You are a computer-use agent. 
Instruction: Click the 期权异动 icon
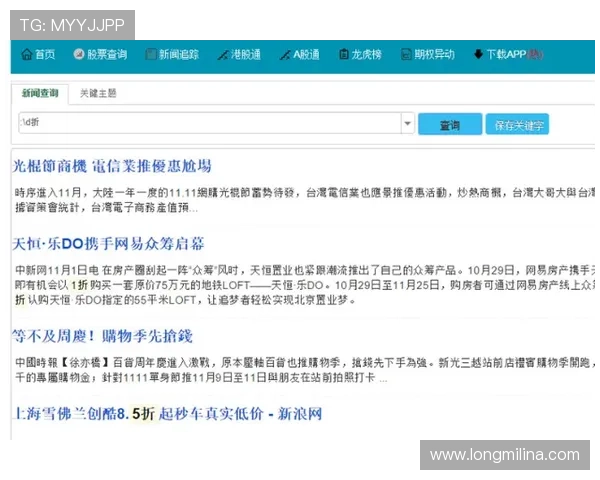(406, 54)
